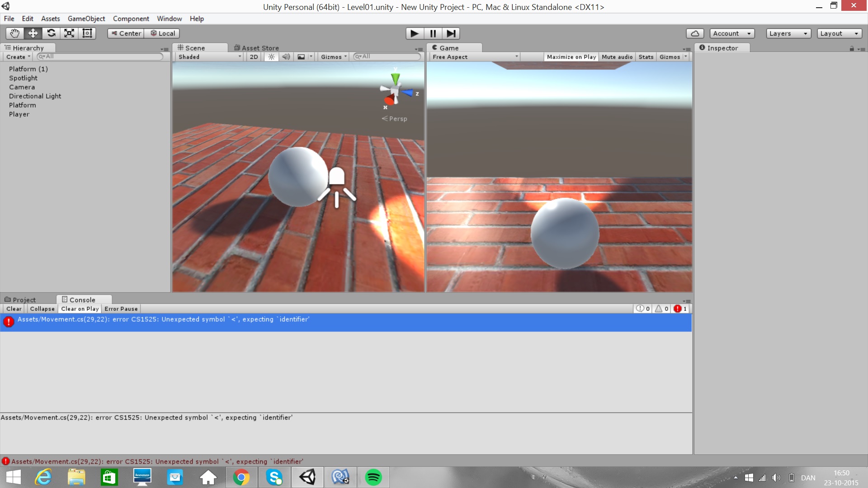
Task: Pause the game
Action: pyautogui.click(x=433, y=33)
